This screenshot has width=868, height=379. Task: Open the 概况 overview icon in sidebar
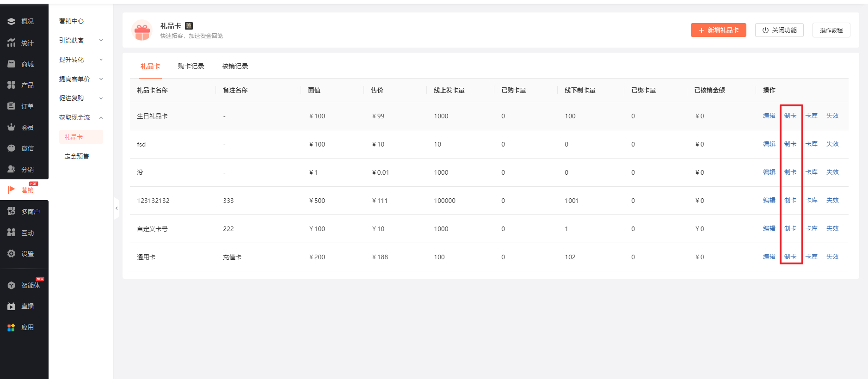[x=12, y=21]
